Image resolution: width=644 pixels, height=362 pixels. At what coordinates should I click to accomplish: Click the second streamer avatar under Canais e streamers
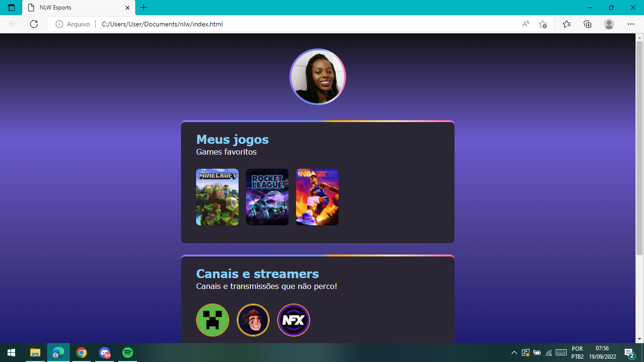[x=253, y=320]
